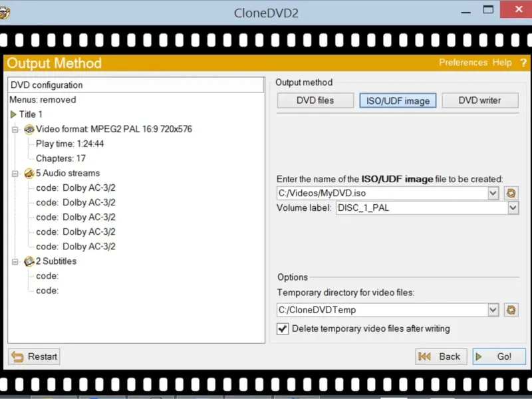Browse for ISO image file location

coord(511,193)
